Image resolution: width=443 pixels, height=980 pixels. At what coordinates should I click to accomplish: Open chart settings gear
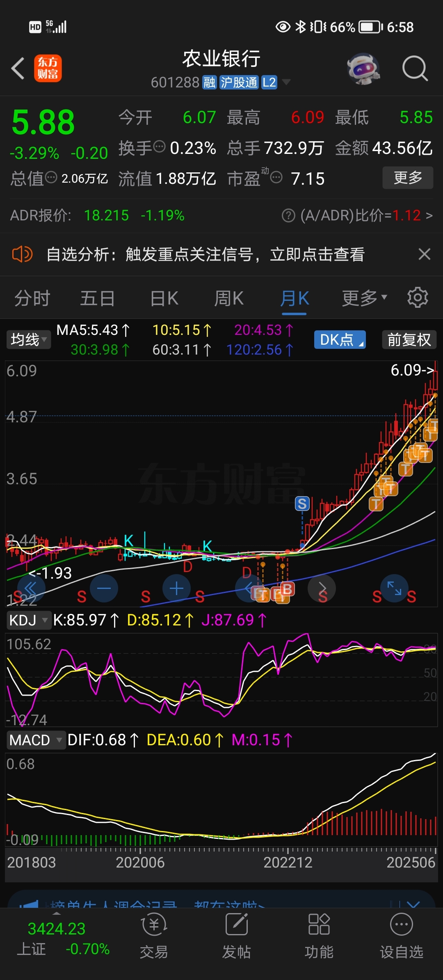(418, 298)
